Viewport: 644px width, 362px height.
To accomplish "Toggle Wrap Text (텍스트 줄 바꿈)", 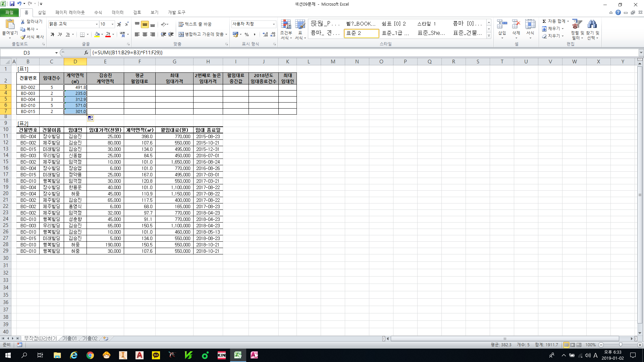I will point(195,24).
